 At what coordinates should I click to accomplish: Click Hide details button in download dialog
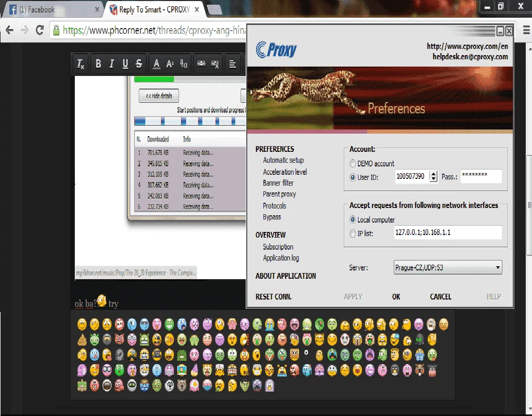point(159,96)
